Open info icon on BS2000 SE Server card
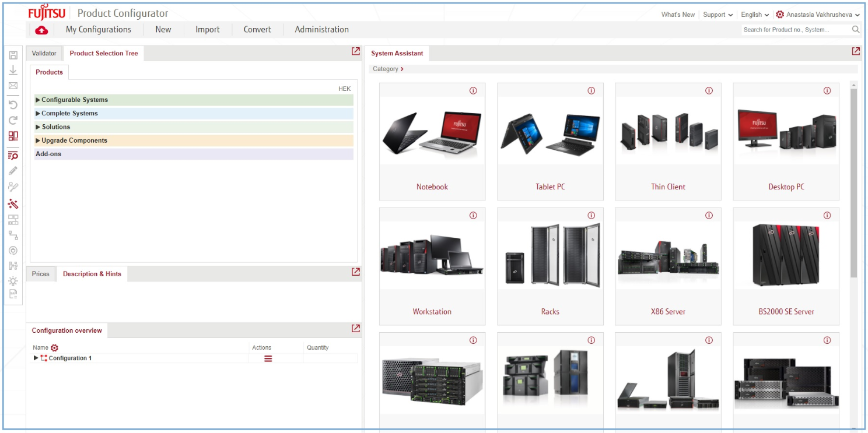868x433 pixels. pos(827,215)
